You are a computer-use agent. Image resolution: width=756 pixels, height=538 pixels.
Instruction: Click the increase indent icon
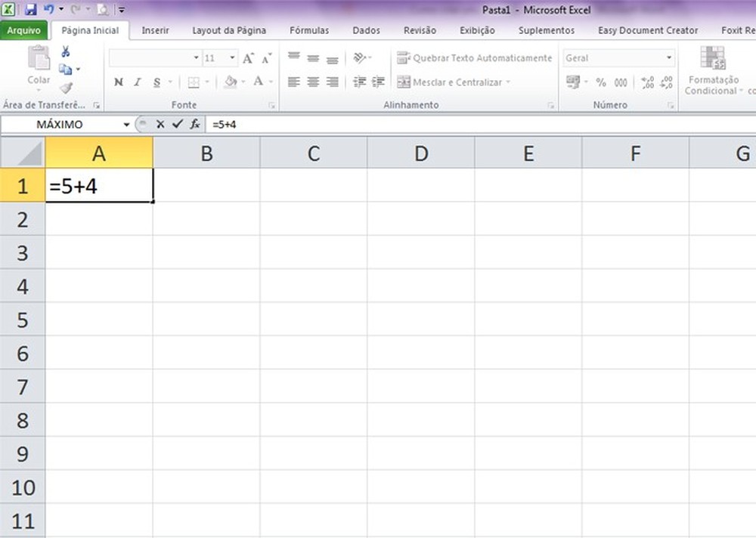click(379, 82)
